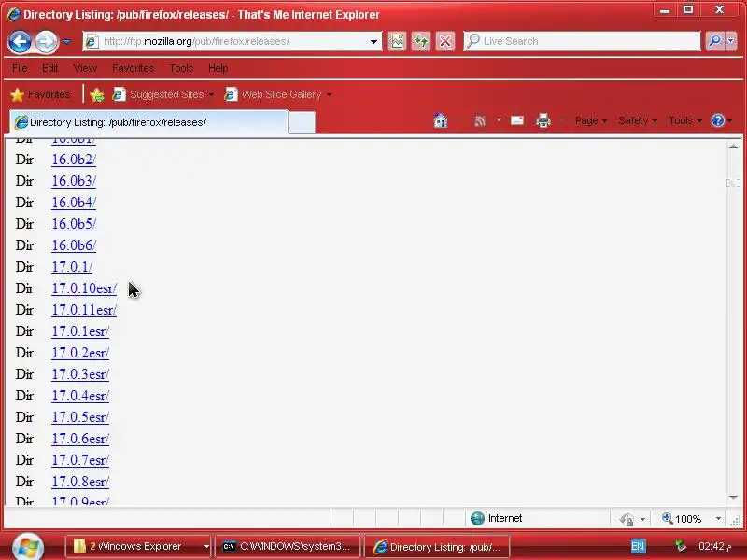Select the Directory Listing tab

pos(148,122)
